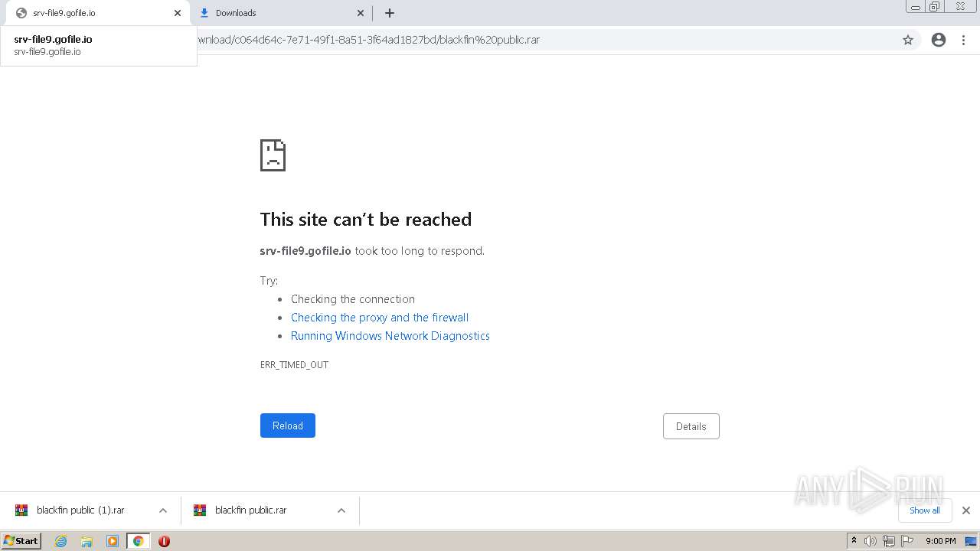The image size is (980, 551).
Task: Open blackfin public (1).rar download
Action: pos(80,510)
